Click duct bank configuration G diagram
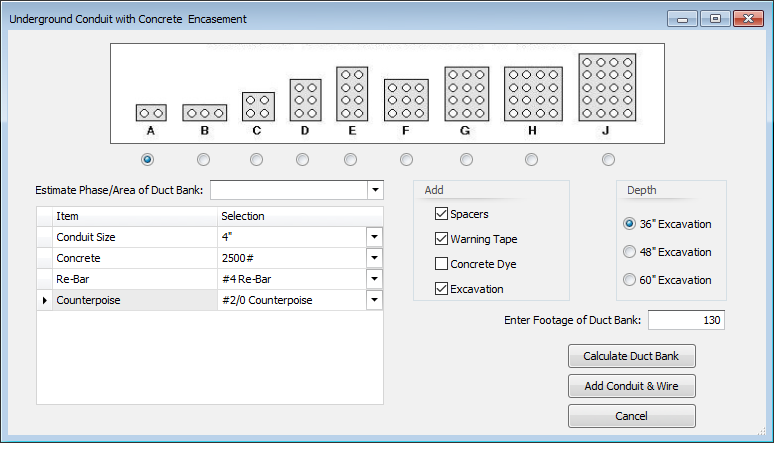 coord(466,94)
